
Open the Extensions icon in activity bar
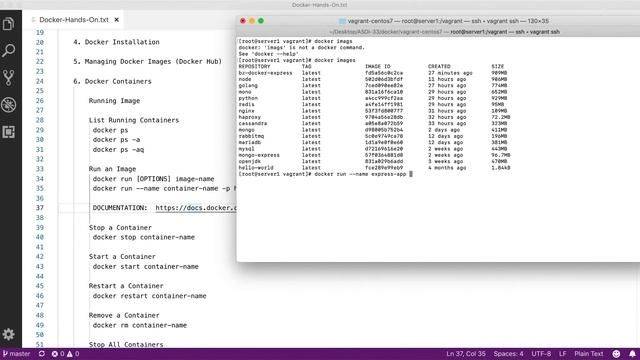9,132
